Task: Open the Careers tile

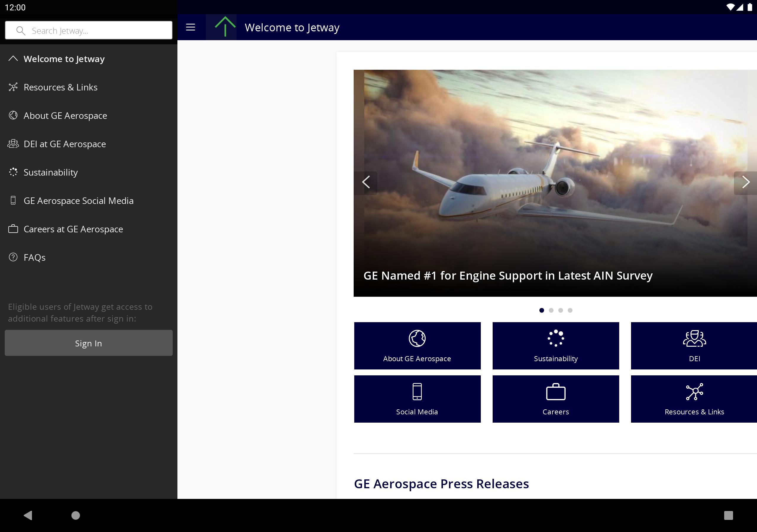Action: pos(556,399)
